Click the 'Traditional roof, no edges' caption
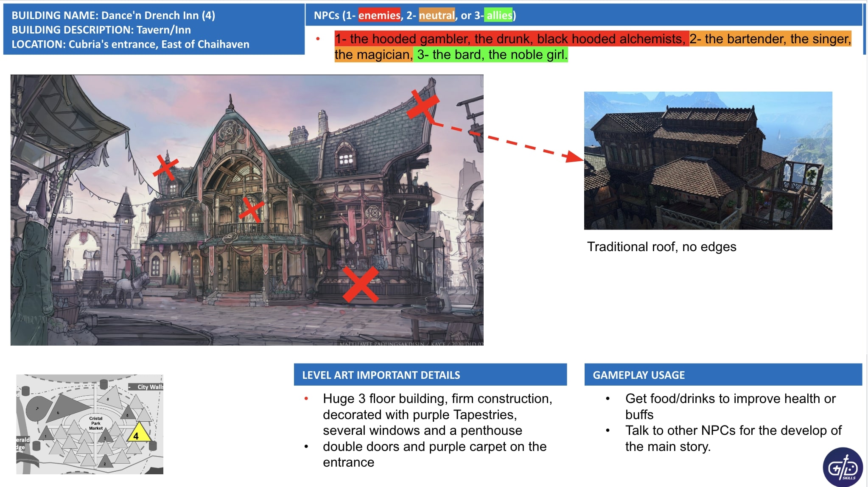Viewport: 868px width, 487px height. point(661,246)
